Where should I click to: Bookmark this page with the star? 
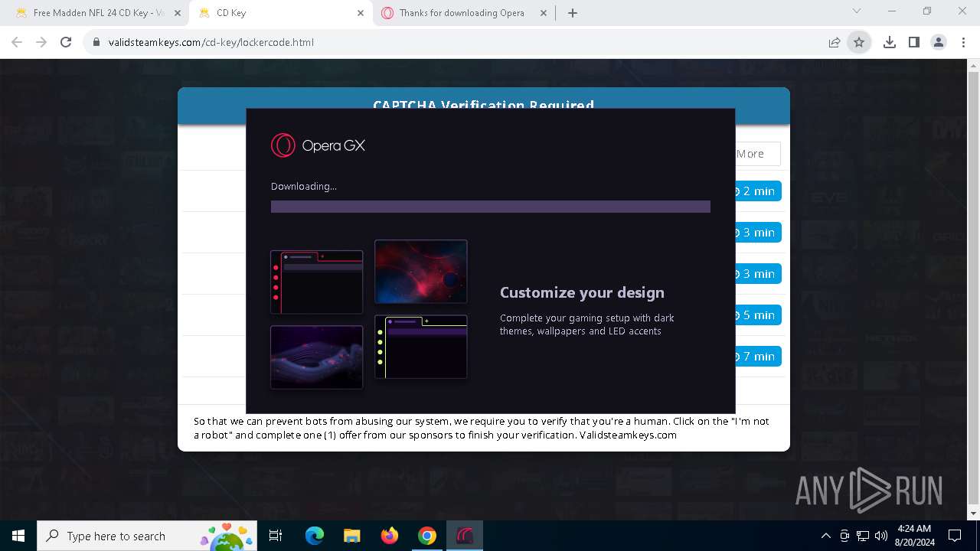pyautogui.click(x=859, y=42)
